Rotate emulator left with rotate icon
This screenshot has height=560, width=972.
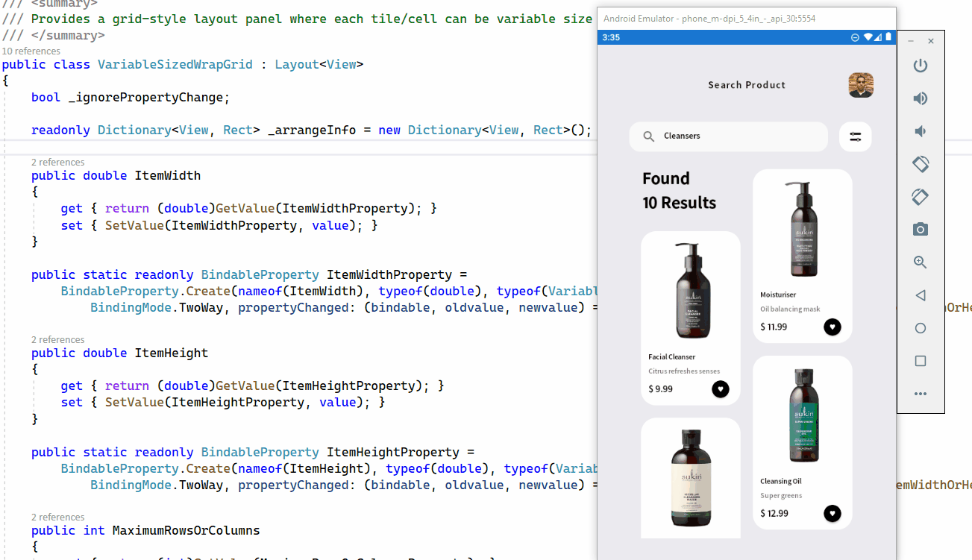pos(921,164)
